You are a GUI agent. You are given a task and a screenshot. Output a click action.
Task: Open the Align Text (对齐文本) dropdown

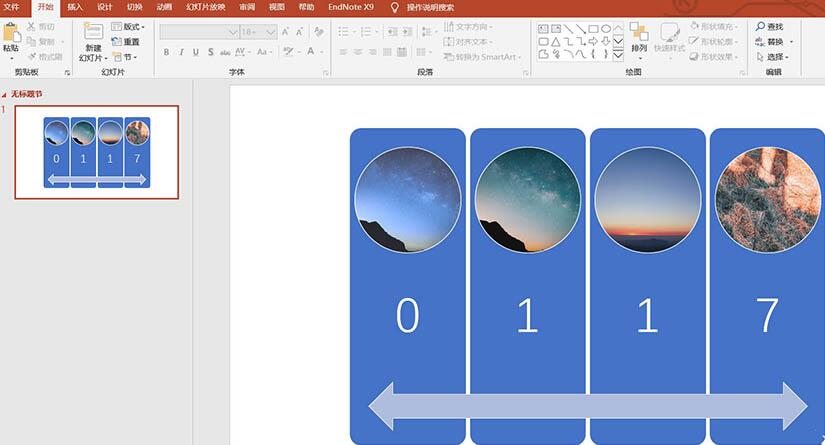(468, 42)
